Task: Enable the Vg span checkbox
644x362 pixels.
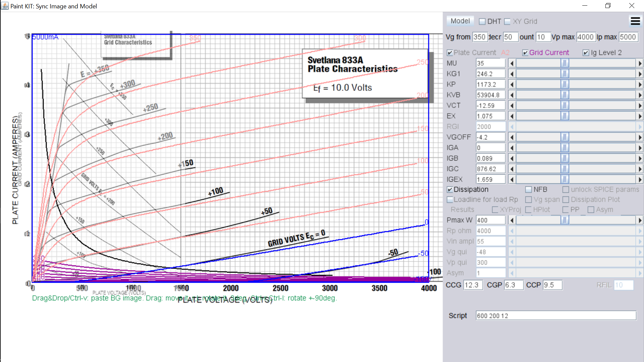Action: (529, 199)
